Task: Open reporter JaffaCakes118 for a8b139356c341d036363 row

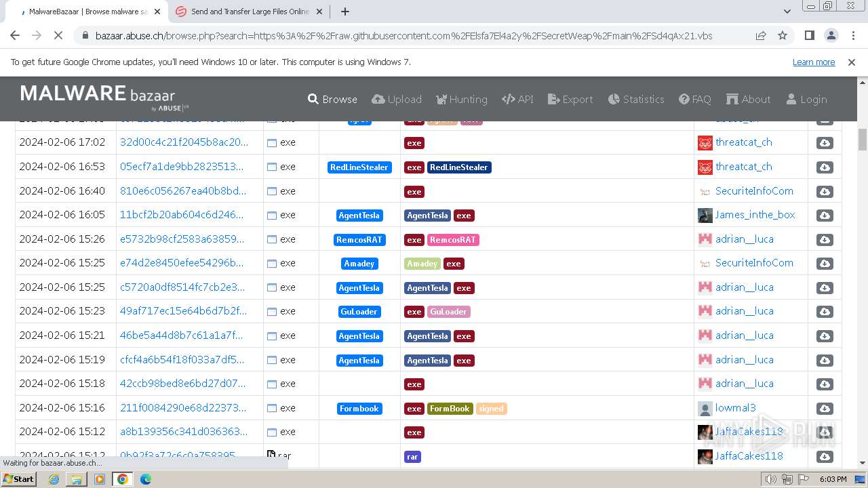Action: click(749, 432)
